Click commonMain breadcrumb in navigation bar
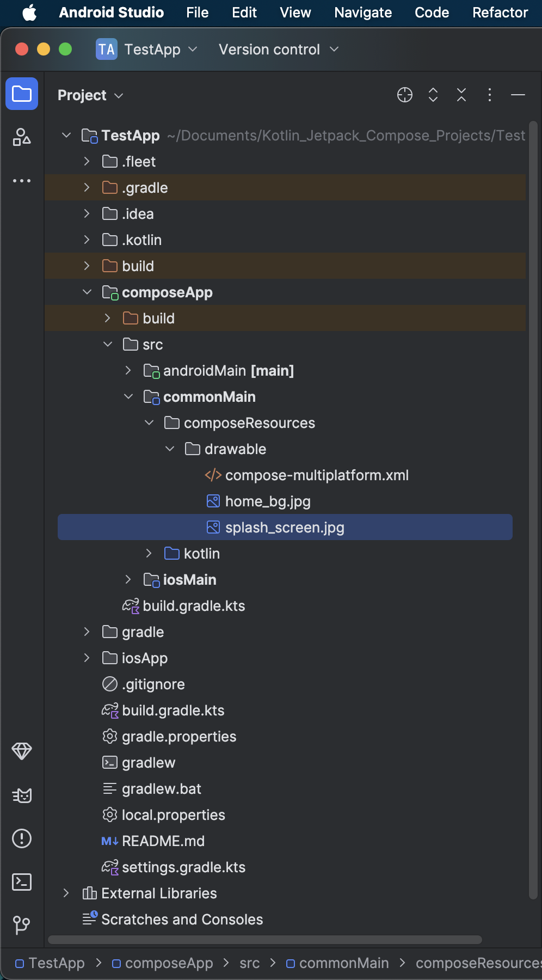 (337, 963)
